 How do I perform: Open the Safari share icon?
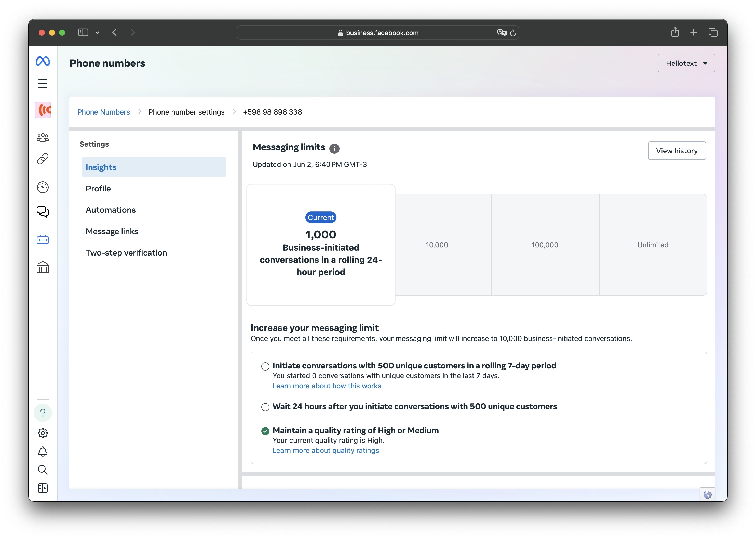click(x=675, y=32)
